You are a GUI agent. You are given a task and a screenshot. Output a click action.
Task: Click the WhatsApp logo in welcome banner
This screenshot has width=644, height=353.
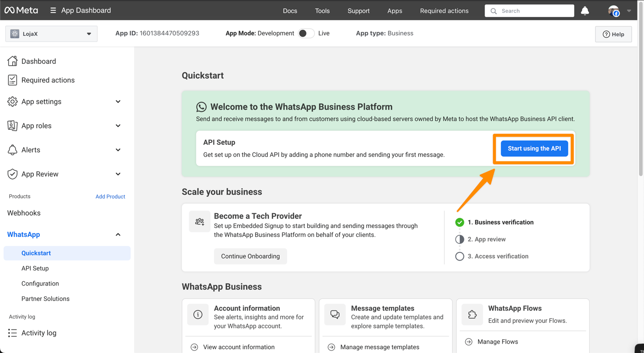(201, 107)
